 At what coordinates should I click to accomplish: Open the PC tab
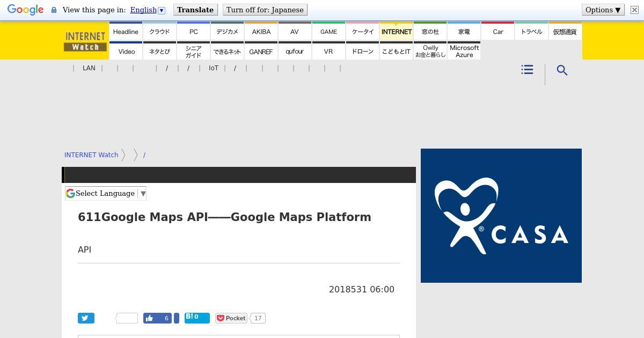(x=193, y=31)
